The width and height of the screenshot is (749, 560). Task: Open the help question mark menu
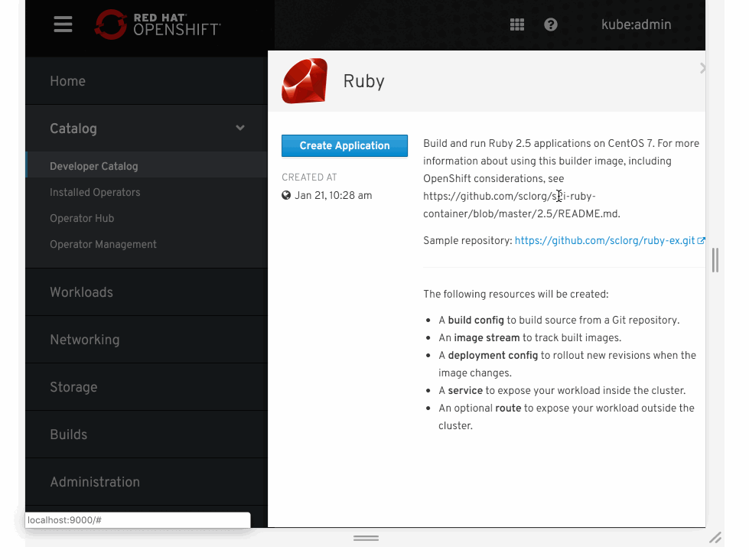coord(551,24)
